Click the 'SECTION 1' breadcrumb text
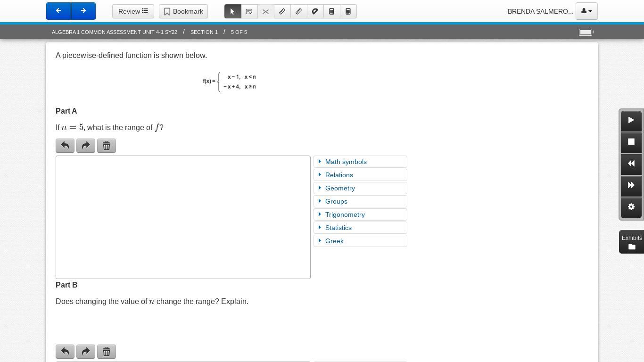 [x=204, y=32]
